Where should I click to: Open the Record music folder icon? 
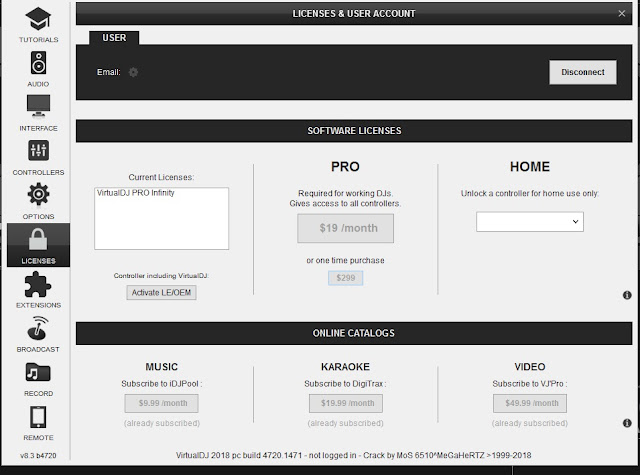pos(38,372)
